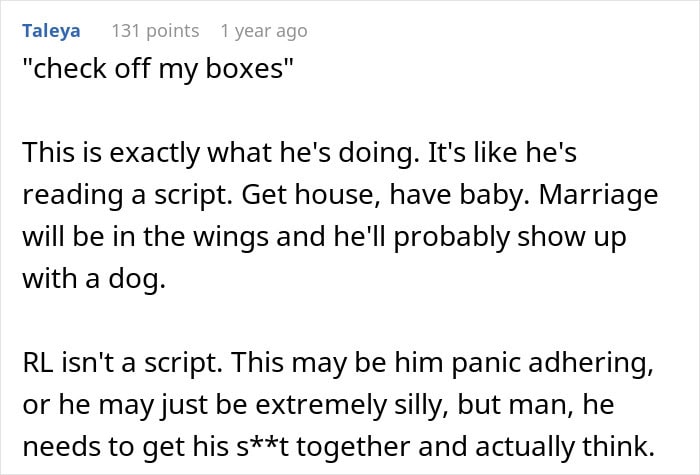The height and width of the screenshot is (475, 700).
Task: Click the phrase "probably show up"
Action: click(510, 237)
